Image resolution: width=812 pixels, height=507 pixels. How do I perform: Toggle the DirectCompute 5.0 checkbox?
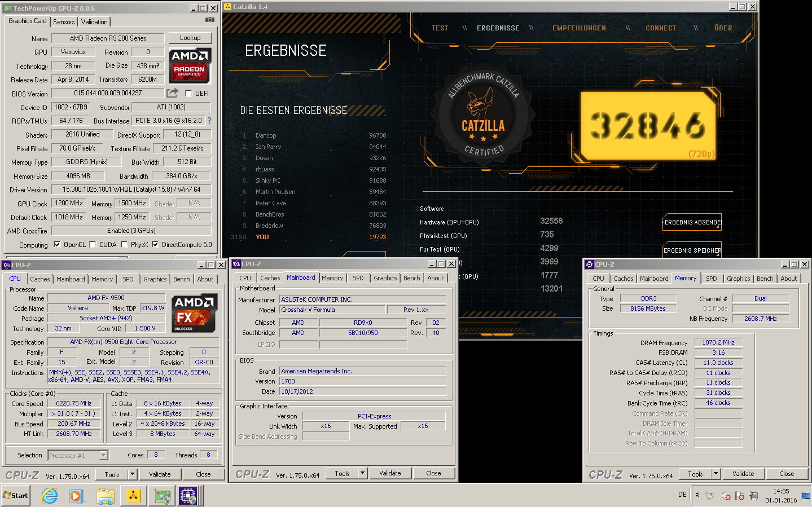[155, 244]
